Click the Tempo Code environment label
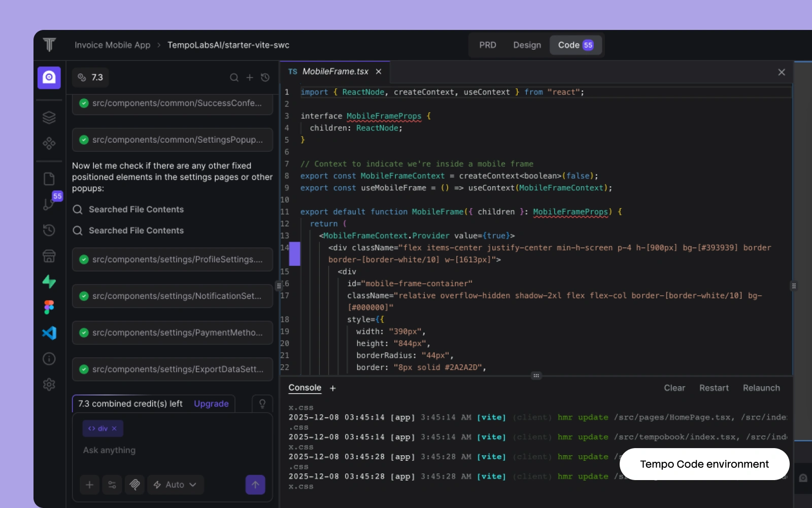812x508 pixels. pyautogui.click(x=704, y=464)
